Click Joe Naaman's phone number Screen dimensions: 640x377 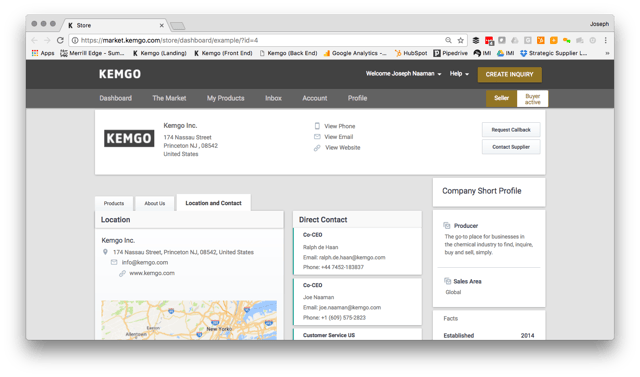[343, 317]
